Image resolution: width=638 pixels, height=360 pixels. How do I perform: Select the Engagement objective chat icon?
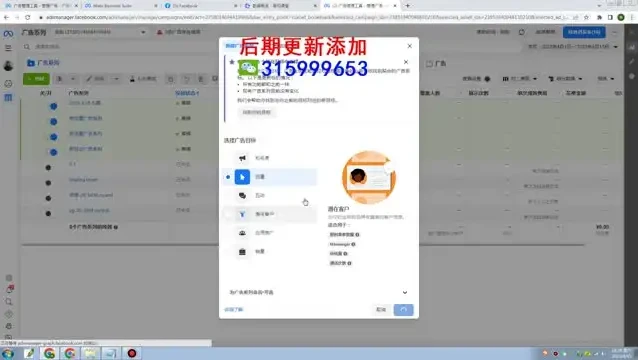(242, 196)
